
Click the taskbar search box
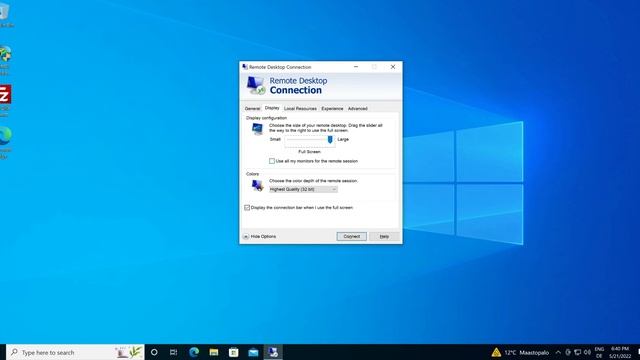(76, 352)
